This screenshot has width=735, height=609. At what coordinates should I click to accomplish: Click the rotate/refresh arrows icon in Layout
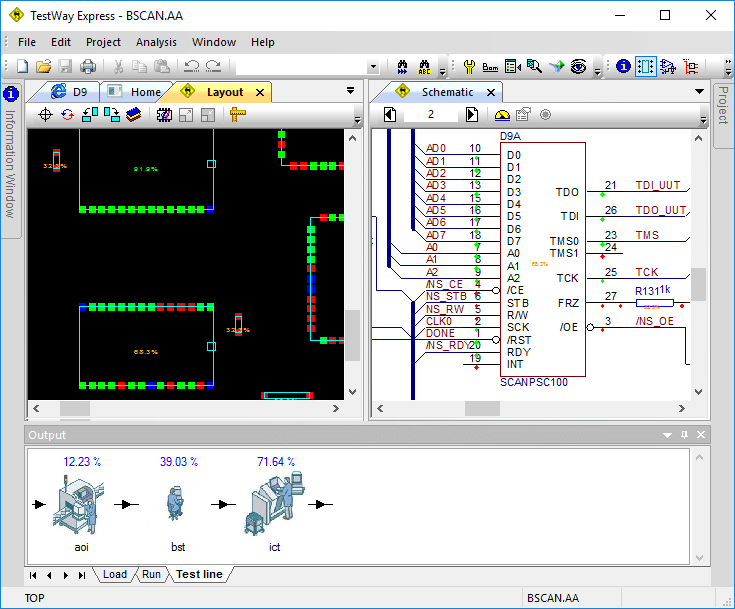tap(68, 114)
